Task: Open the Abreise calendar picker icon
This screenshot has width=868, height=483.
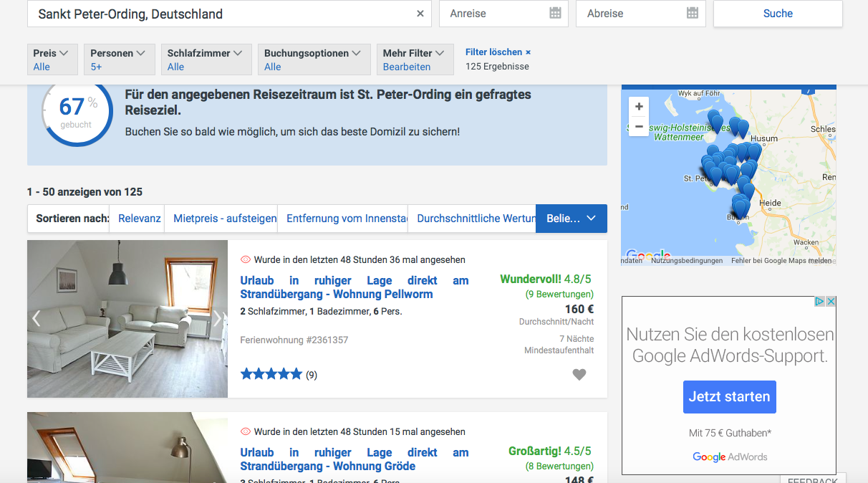Action: (693, 13)
